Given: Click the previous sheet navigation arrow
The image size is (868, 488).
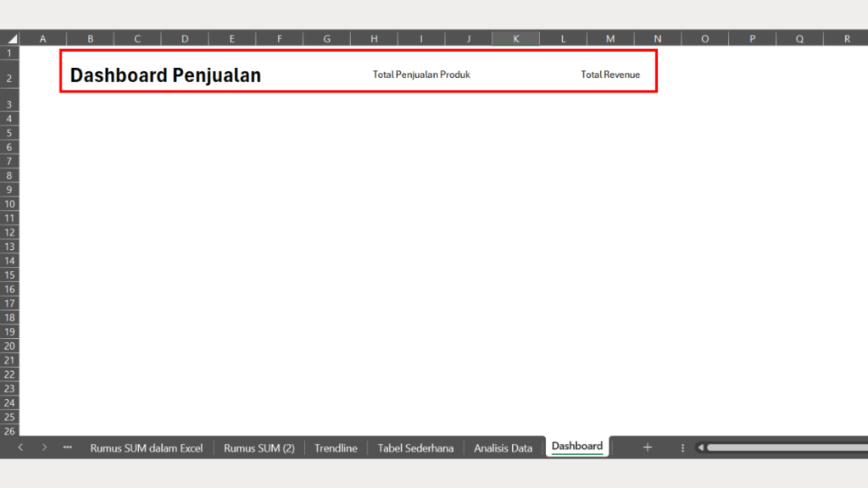Looking at the screenshot, I should [20, 447].
